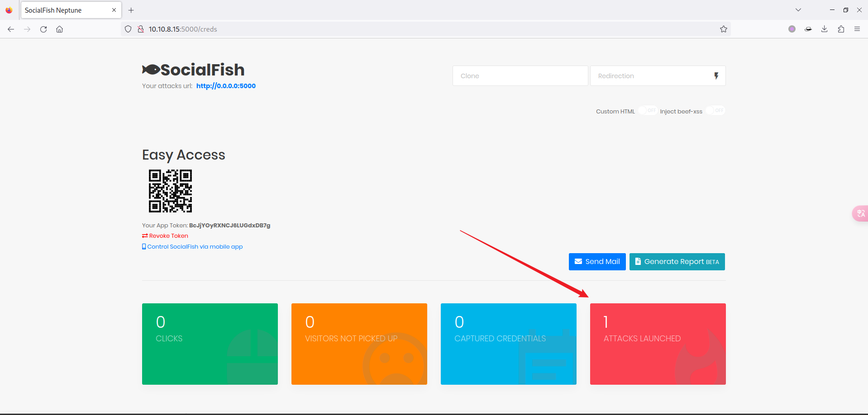Close the SocialFish Neptune tab
The image size is (868, 415).
[x=114, y=10]
